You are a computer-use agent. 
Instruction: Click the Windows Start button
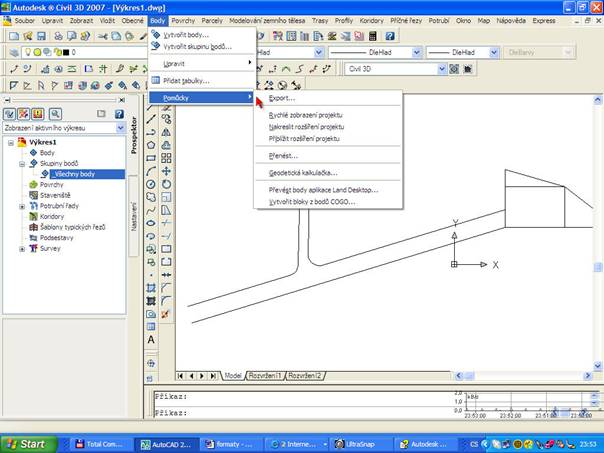(x=29, y=444)
